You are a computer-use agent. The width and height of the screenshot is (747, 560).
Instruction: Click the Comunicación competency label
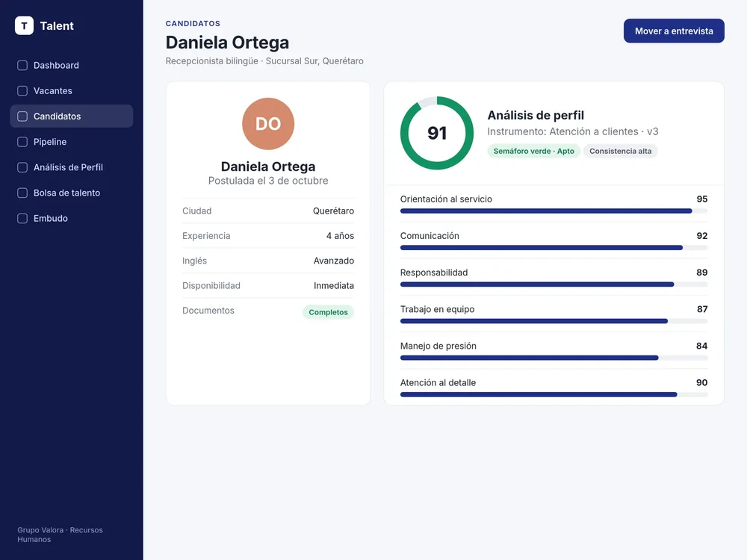[430, 236]
